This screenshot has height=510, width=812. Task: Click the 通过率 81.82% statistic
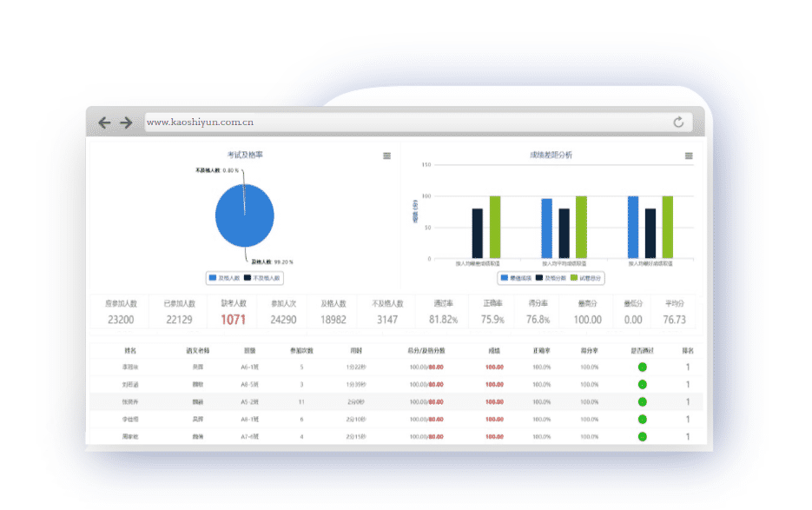443,313
